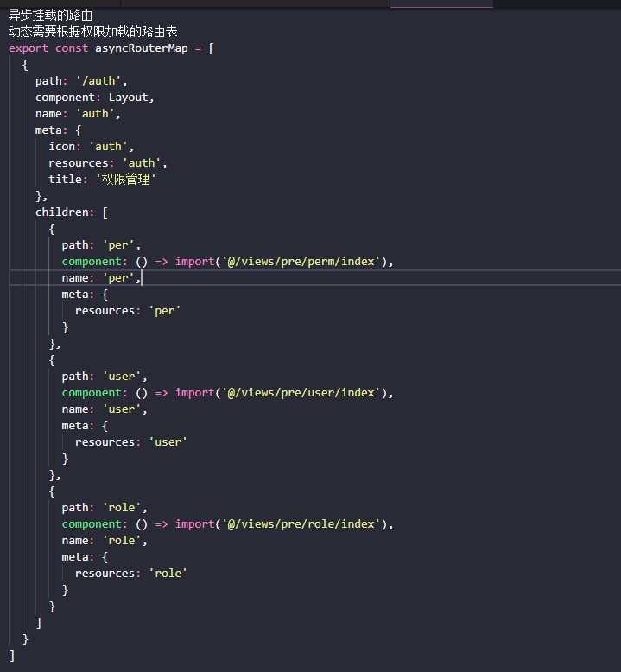Click the path: 'per' line
Viewport: 621px width, 672px height.
tap(101, 245)
